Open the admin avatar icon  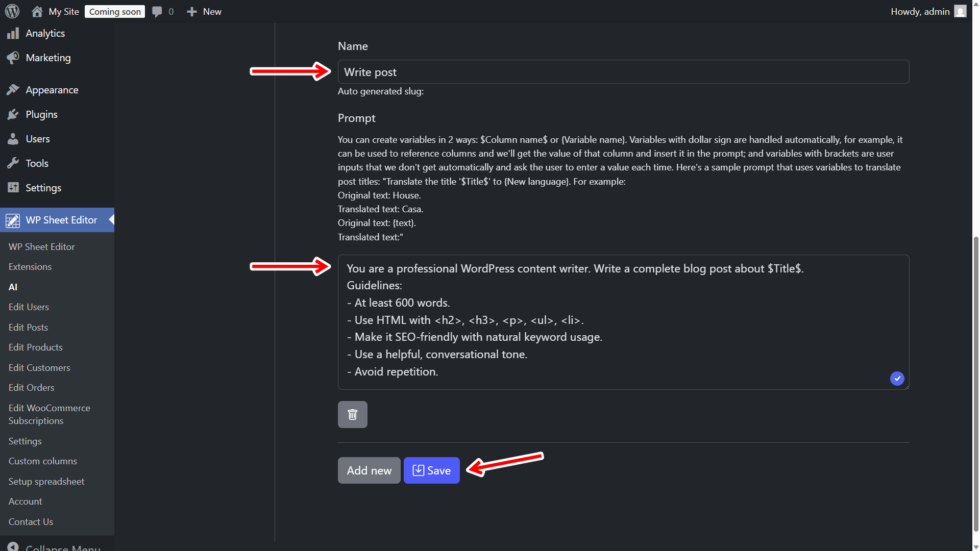click(960, 11)
